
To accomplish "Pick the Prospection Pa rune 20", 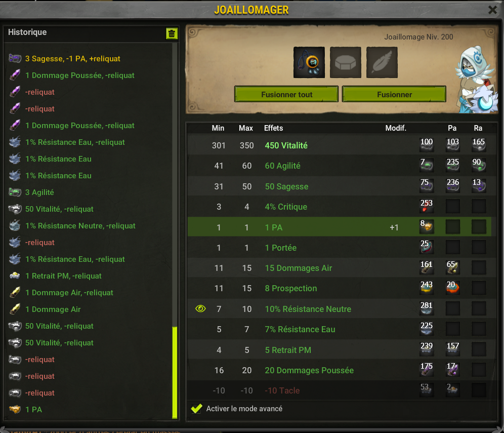I will click(x=452, y=288).
